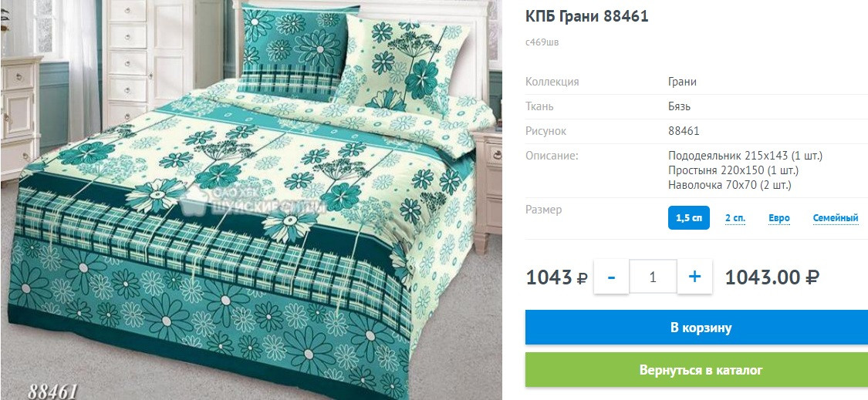Click the Бязь fabric value
The height and width of the screenshot is (400, 868).
[679, 107]
